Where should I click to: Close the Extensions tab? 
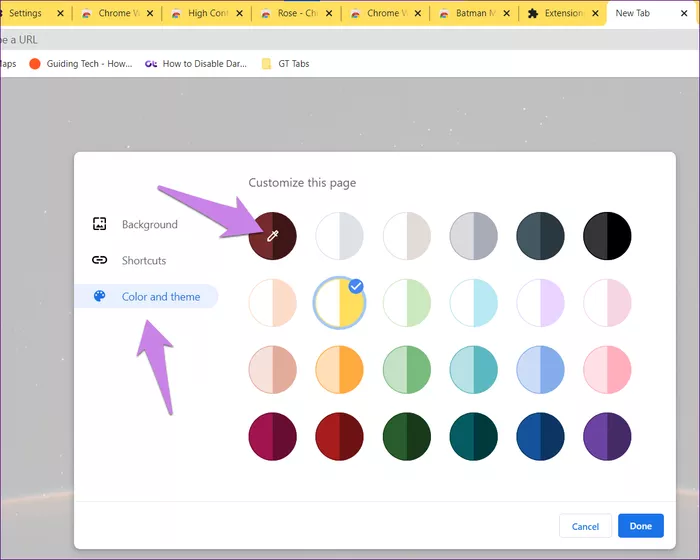tap(596, 13)
